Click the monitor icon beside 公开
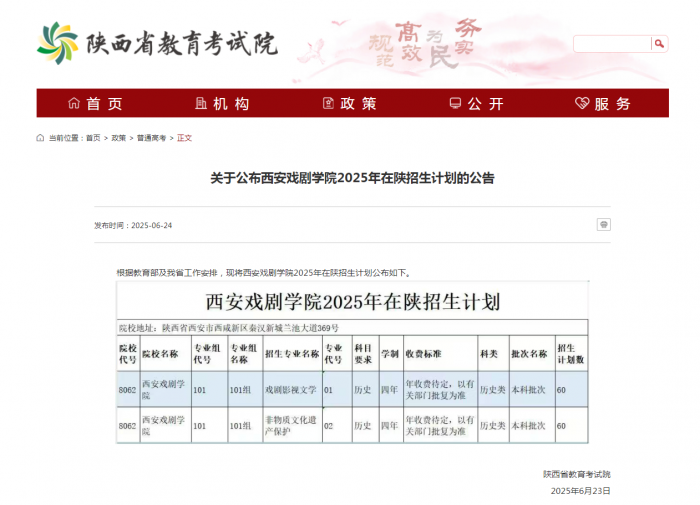 point(455,104)
